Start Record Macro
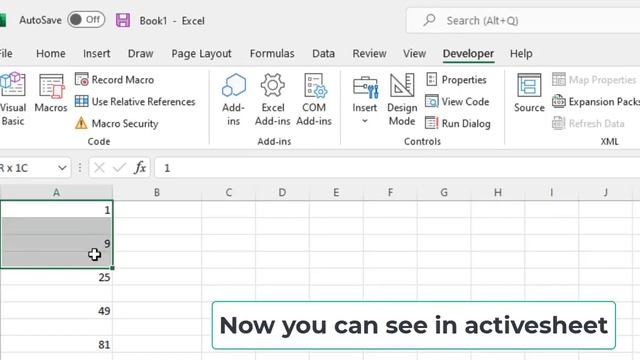 115,80
